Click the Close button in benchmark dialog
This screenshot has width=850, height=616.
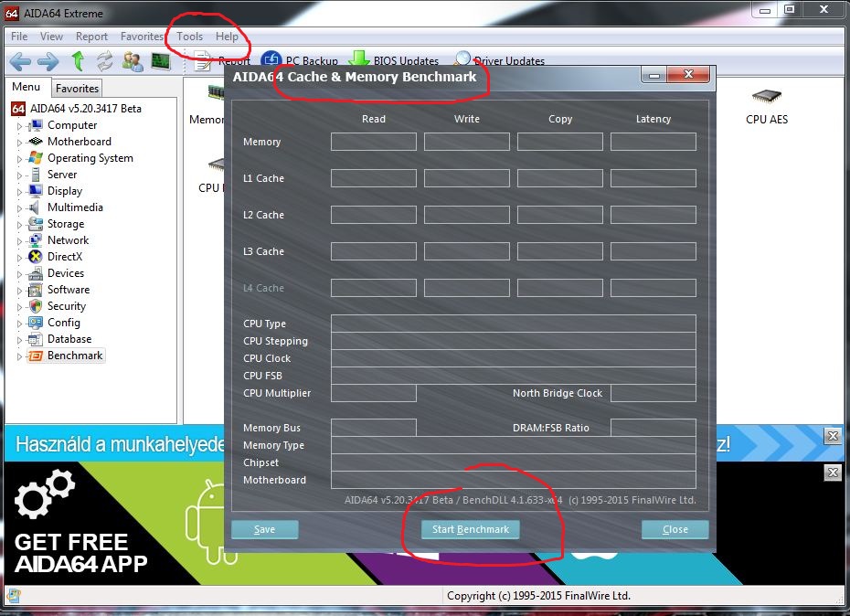[675, 529]
